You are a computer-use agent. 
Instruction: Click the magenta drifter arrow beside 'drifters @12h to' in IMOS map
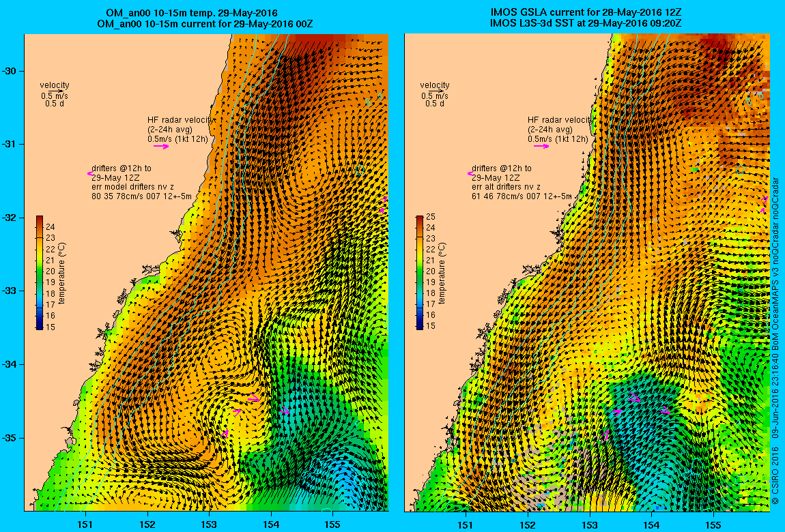pos(470,173)
